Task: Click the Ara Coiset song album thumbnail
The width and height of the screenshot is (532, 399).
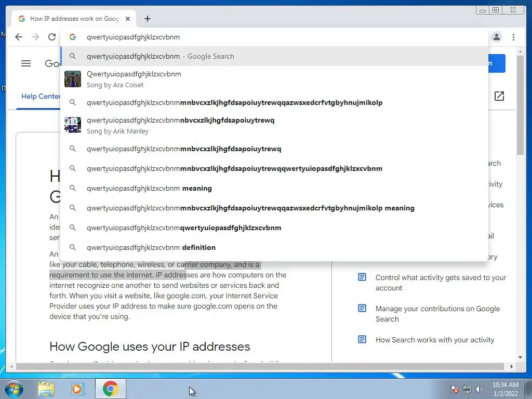Action: (73, 79)
